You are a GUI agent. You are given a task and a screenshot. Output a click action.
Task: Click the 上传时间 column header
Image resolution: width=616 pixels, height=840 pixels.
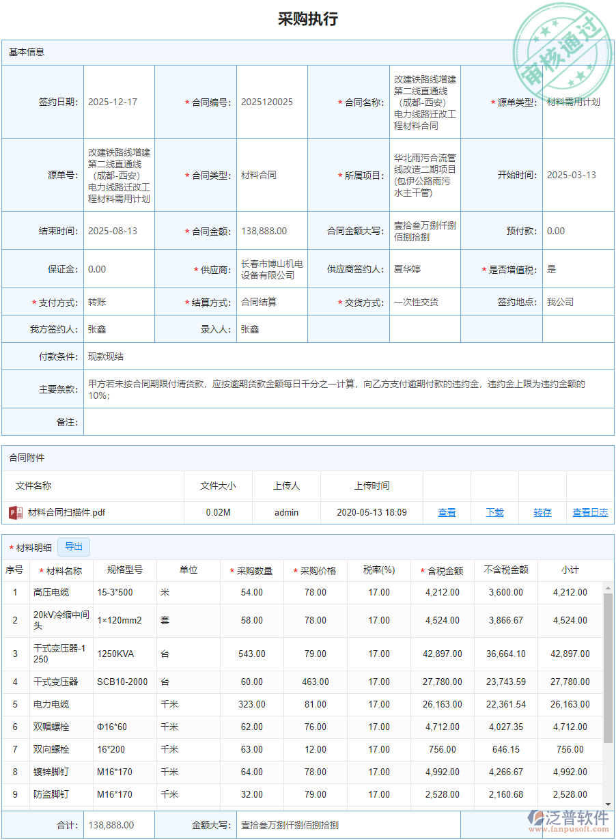point(371,486)
